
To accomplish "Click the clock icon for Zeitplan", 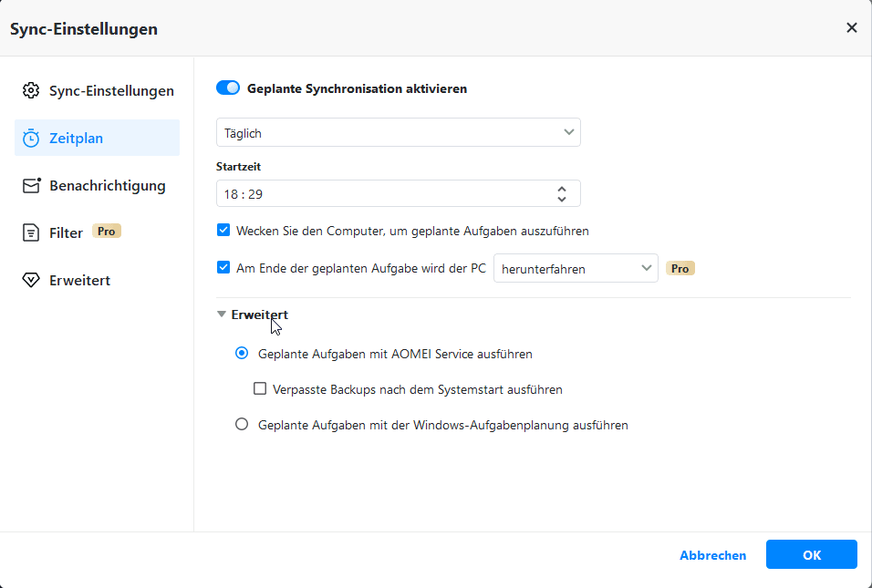I will [31, 139].
